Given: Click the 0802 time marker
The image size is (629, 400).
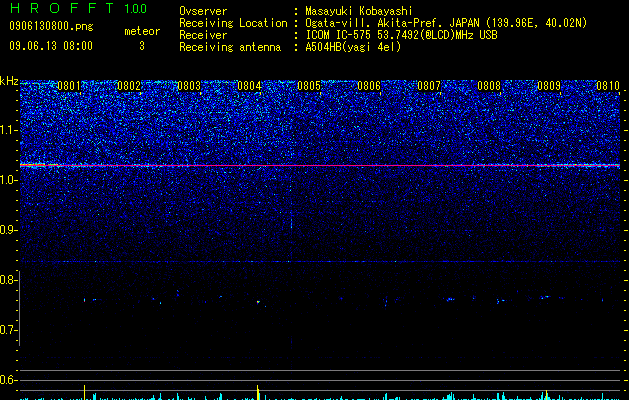Looking at the screenshot, I should [129, 86].
